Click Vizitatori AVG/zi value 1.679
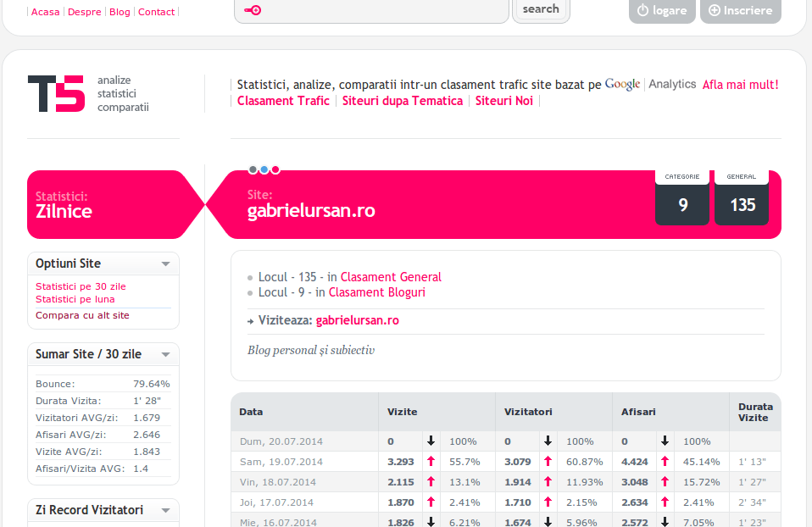This screenshot has width=812, height=527. [x=147, y=418]
